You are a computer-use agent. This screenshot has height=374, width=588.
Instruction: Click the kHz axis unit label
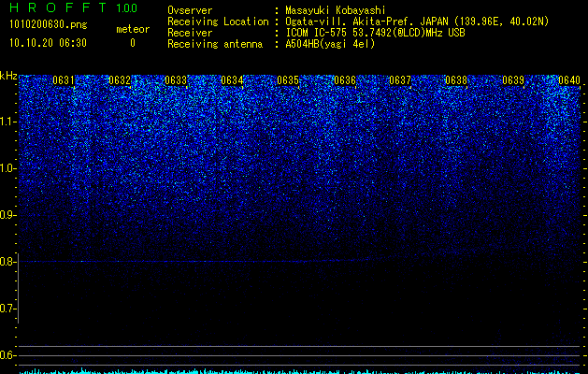tap(8, 76)
